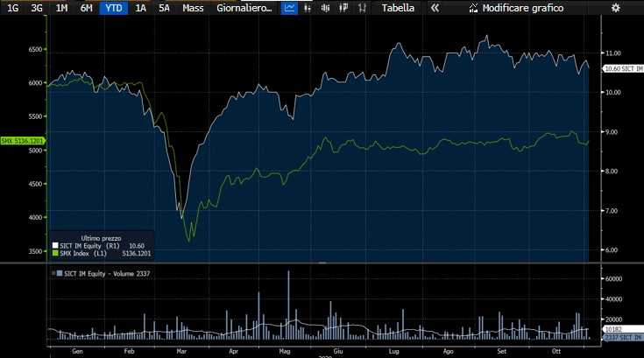
Task: Click the SMX 5136.1201 left axis tag
Action: 22,141
